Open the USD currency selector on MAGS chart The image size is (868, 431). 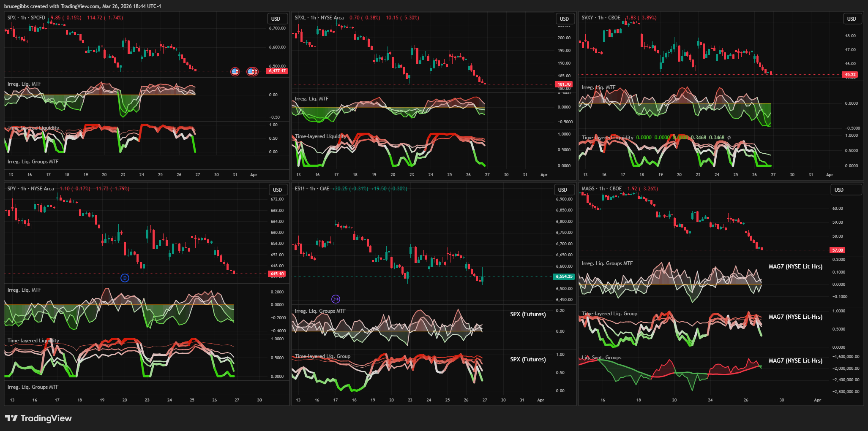(839, 190)
